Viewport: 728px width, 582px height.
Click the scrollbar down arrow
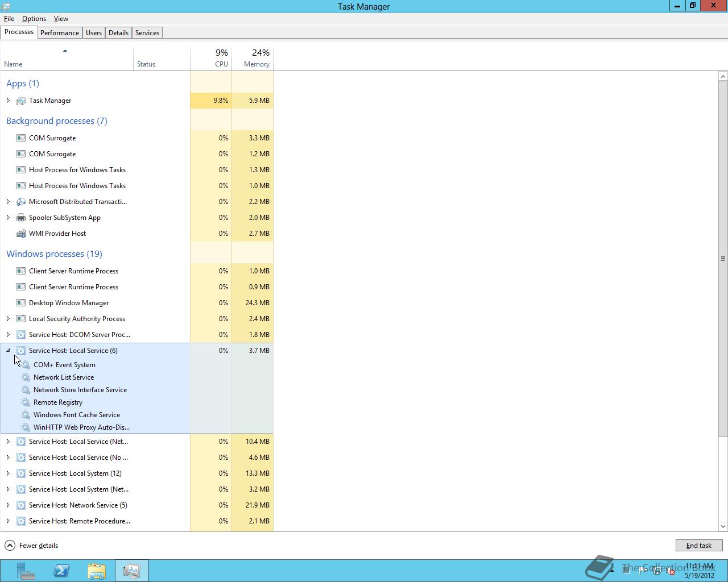click(x=723, y=526)
